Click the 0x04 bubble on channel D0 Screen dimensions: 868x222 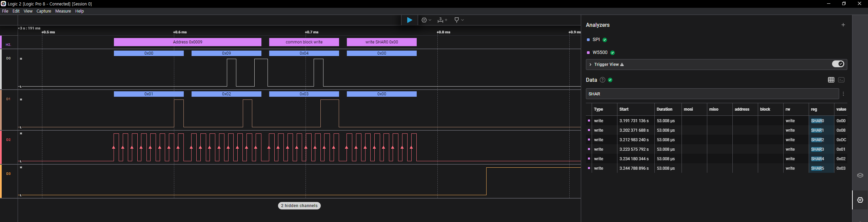[304, 53]
